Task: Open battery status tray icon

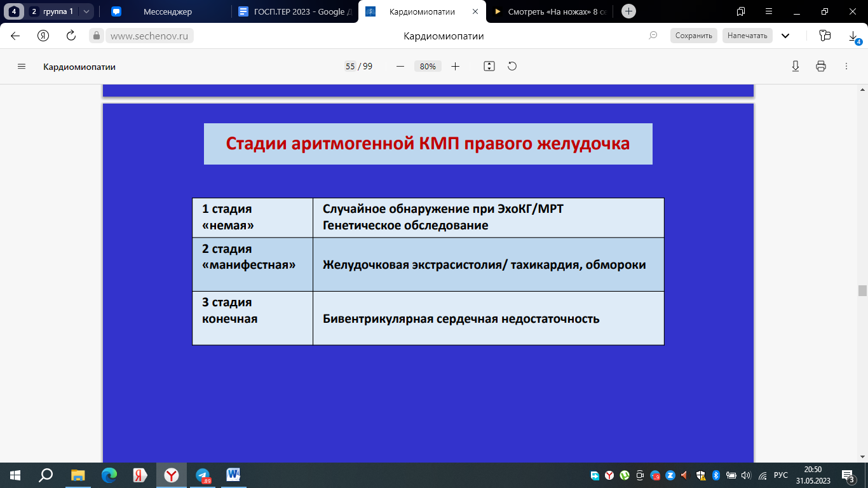Action: tap(731, 475)
